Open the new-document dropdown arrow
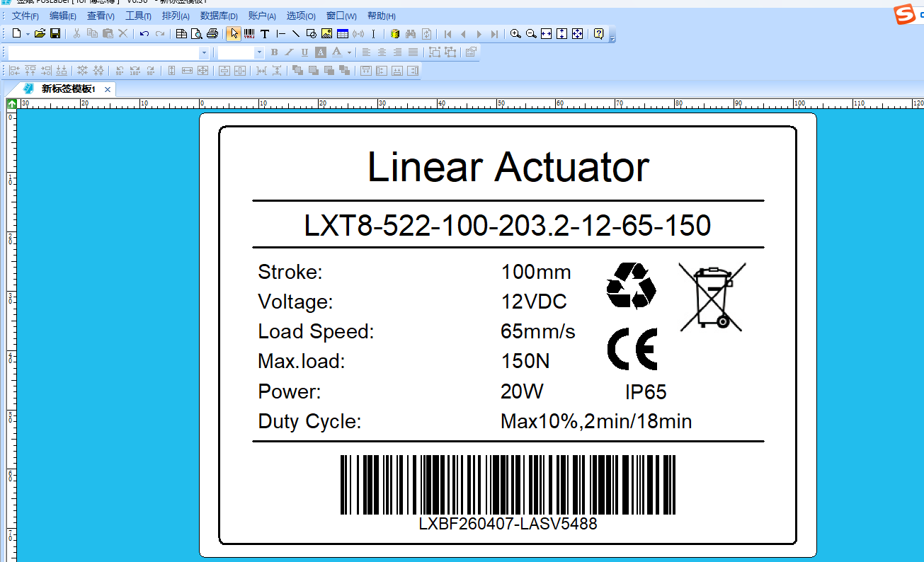The image size is (924, 562). tap(28, 33)
